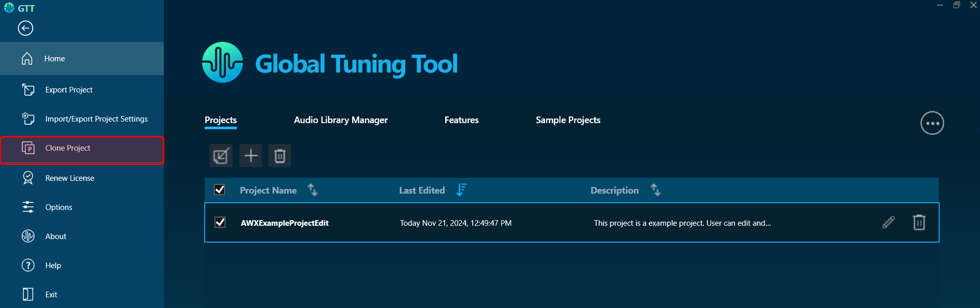Click the GTT title bar icon

tap(9, 8)
